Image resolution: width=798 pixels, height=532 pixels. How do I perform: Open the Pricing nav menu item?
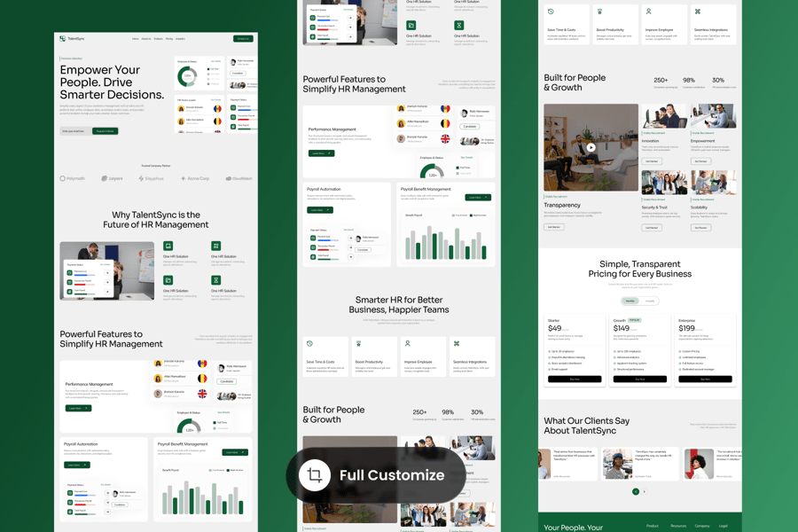click(169, 39)
